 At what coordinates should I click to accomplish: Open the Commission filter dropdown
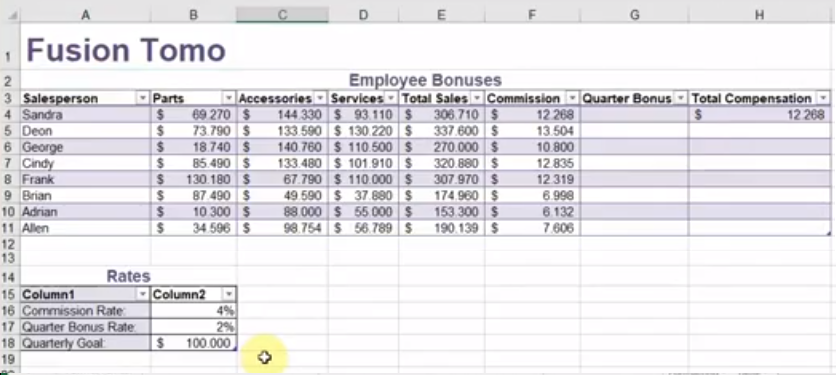(x=572, y=99)
